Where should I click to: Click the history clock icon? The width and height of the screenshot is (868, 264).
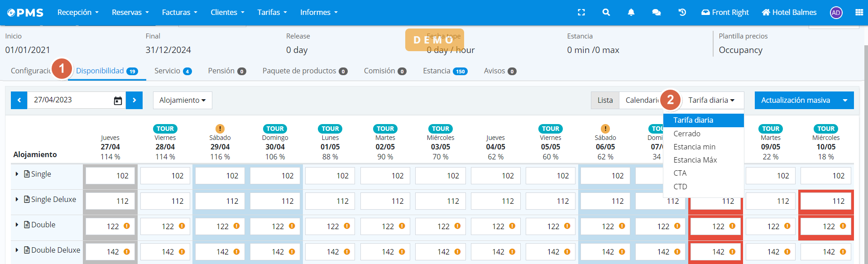[x=682, y=13]
